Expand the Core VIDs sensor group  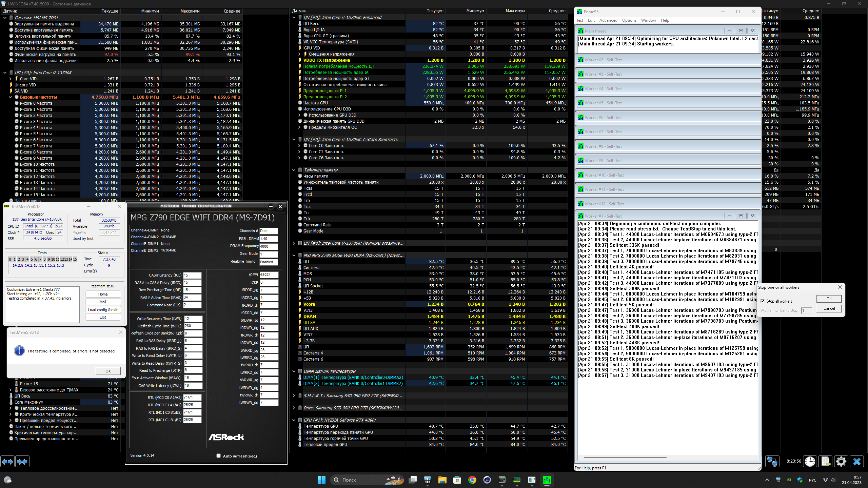[x=11, y=79]
